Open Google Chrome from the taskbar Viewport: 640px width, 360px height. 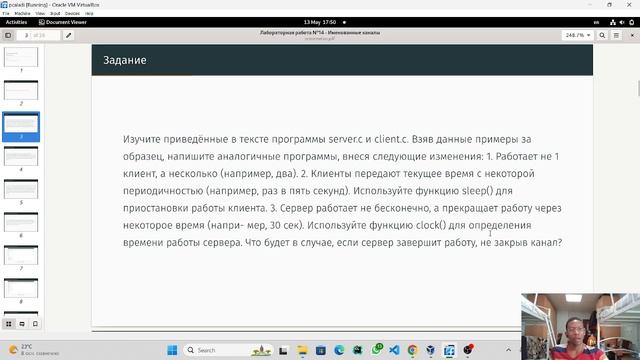point(413,350)
